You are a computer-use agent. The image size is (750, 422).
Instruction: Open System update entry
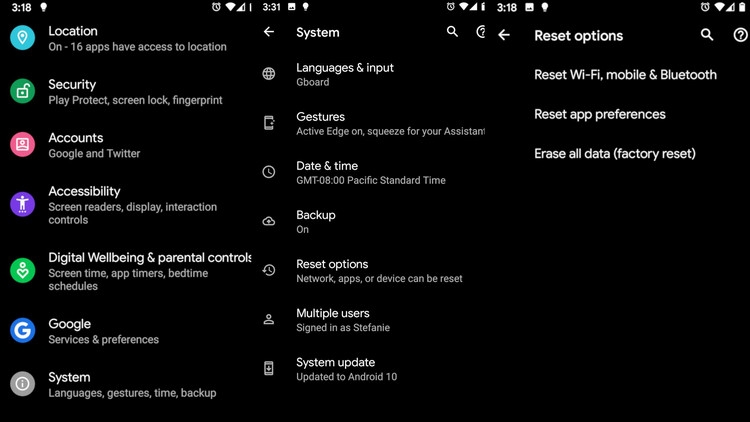point(373,369)
